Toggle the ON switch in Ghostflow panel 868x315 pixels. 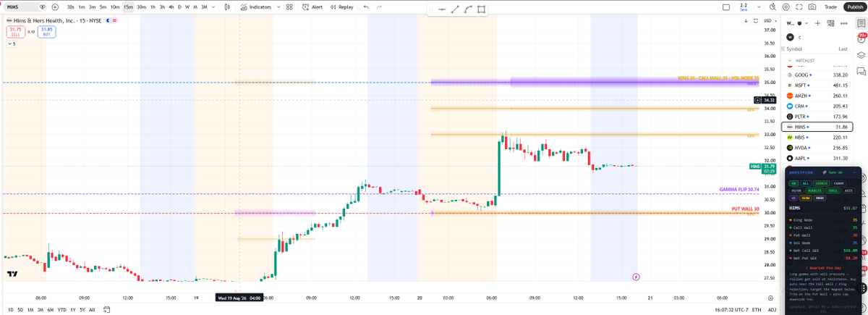[x=793, y=183]
